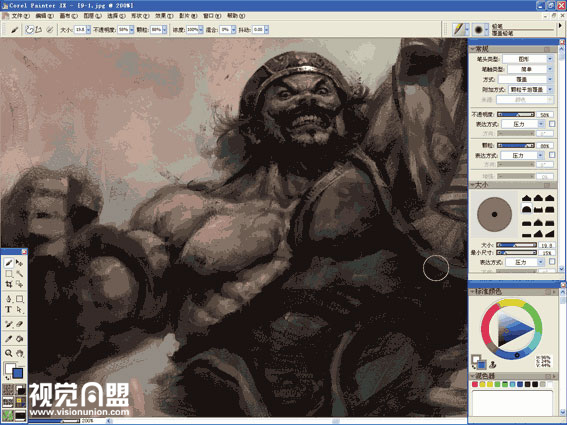
Task: Select the Layer Adjuster tool
Action: (x=19, y=263)
